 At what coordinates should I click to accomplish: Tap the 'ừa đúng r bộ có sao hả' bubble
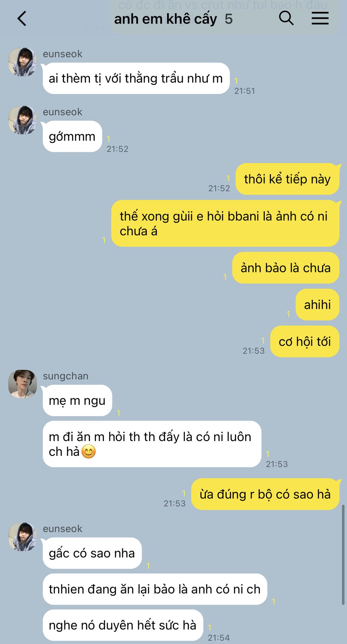tap(265, 494)
